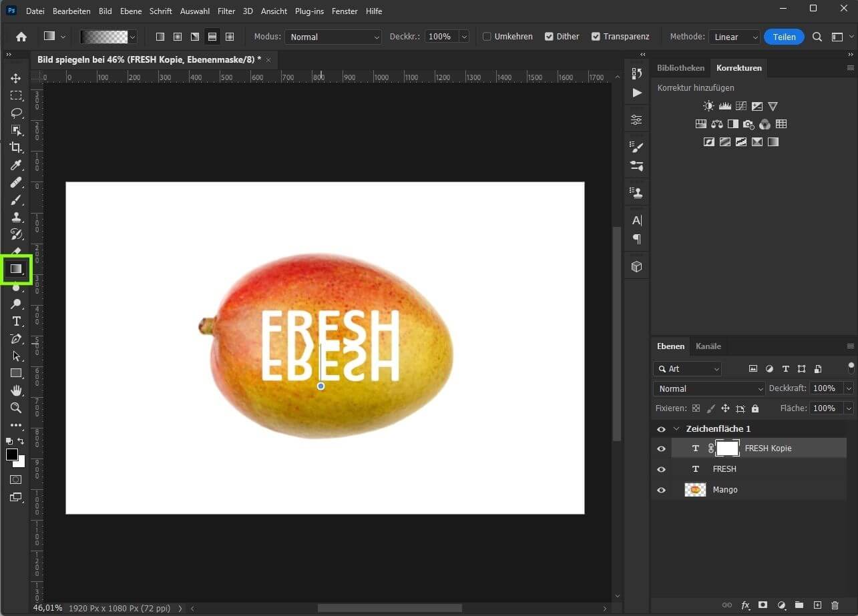This screenshot has width=858, height=616.
Task: Enable the Umkehren checkbox
Action: tap(487, 36)
